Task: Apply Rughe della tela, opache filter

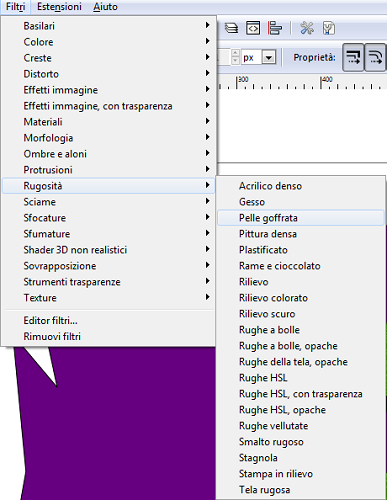Action: point(301,362)
